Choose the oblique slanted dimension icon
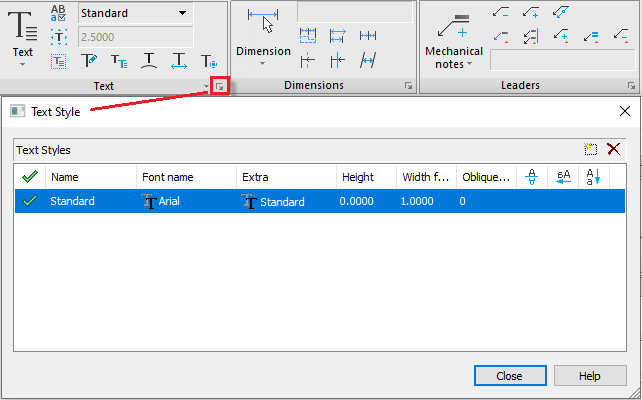The height and width of the screenshot is (400, 642). pos(368,60)
